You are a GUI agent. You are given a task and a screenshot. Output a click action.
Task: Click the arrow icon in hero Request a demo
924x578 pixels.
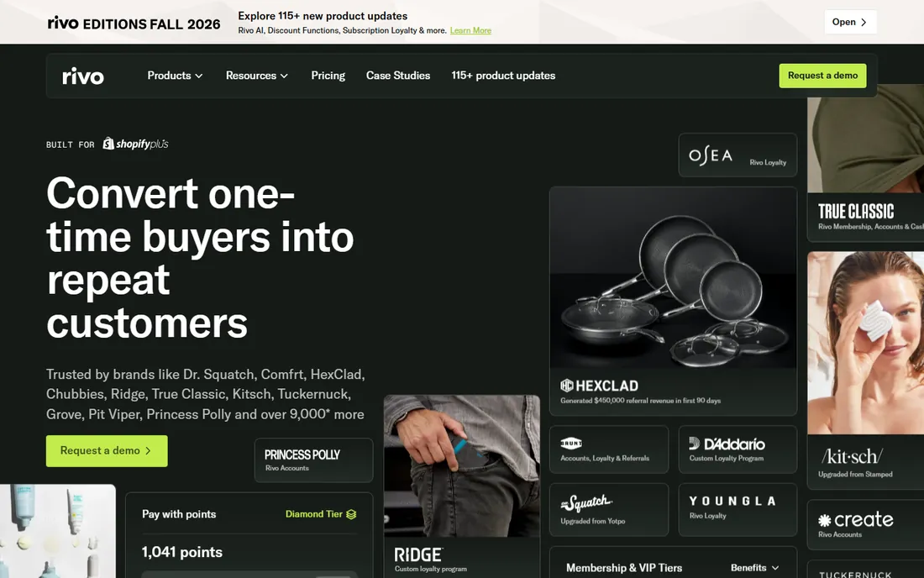tap(148, 451)
